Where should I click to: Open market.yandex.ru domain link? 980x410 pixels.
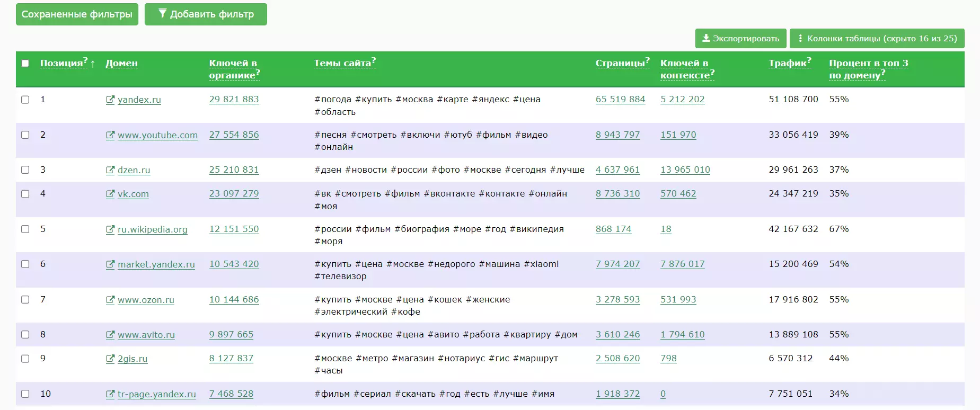(x=156, y=264)
